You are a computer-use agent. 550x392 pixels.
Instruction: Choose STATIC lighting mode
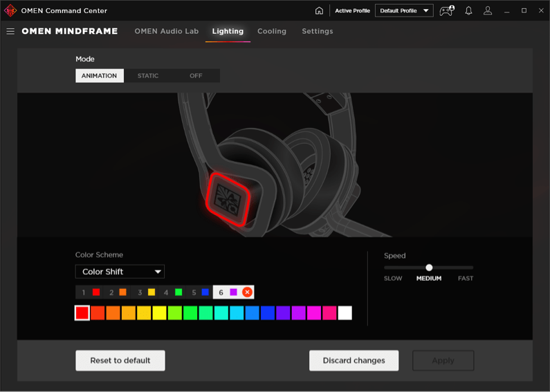tap(147, 76)
